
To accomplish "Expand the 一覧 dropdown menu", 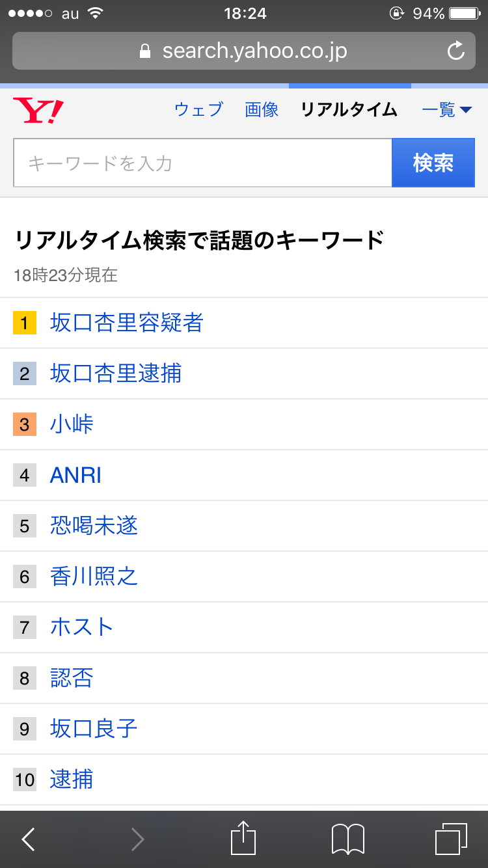I will pos(447,110).
